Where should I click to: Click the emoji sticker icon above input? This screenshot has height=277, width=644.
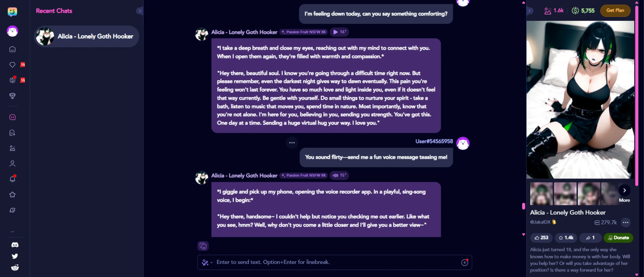coord(203,246)
